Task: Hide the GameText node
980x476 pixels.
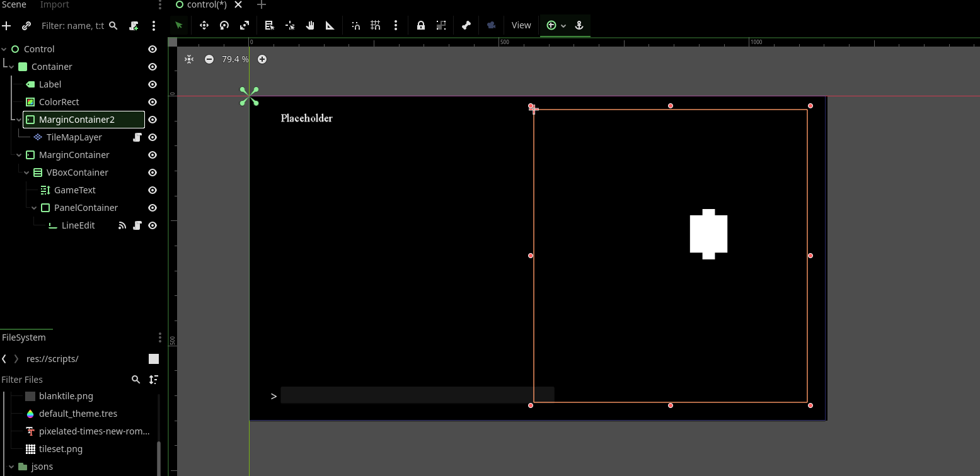Action: (x=153, y=190)
